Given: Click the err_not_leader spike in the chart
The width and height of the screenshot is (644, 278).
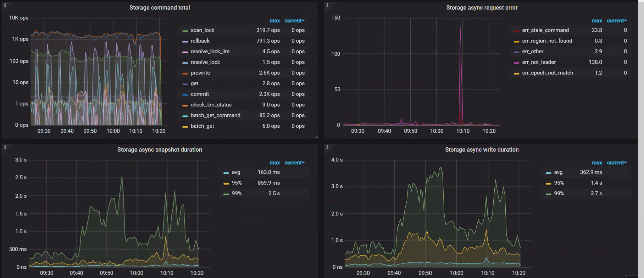Looking at the screenshot, I should tap(461, 28).
